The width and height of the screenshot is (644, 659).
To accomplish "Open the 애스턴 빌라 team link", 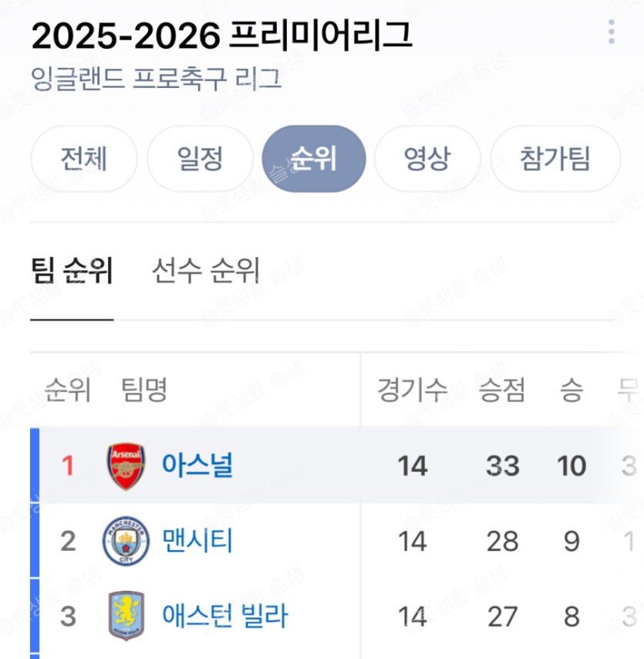I will pyautogui.click(x=224, y=617).
